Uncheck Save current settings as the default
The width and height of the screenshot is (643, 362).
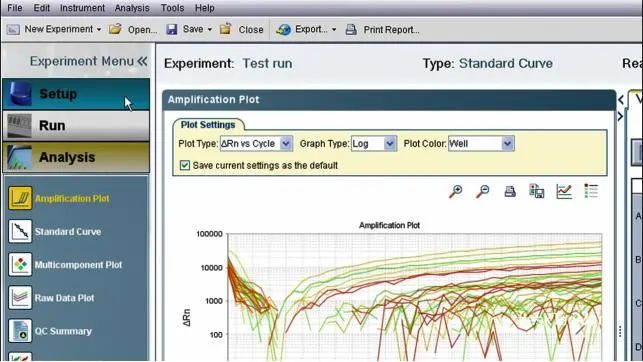[185, 165]
